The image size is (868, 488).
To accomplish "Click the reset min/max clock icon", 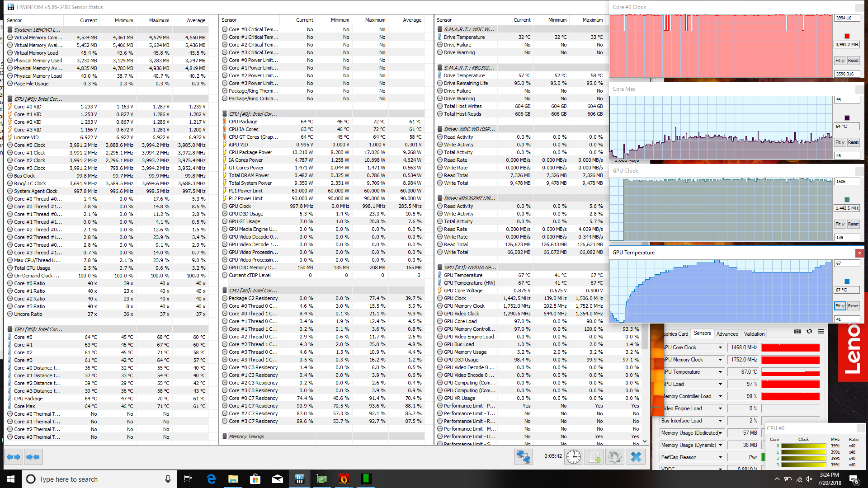I will pyautogui.click(x=573, y=457).
